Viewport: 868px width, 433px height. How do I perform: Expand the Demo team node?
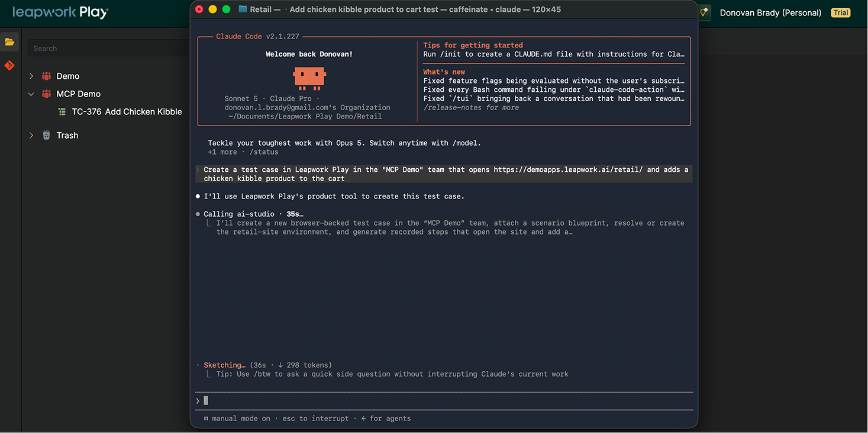tap(31, 76)
